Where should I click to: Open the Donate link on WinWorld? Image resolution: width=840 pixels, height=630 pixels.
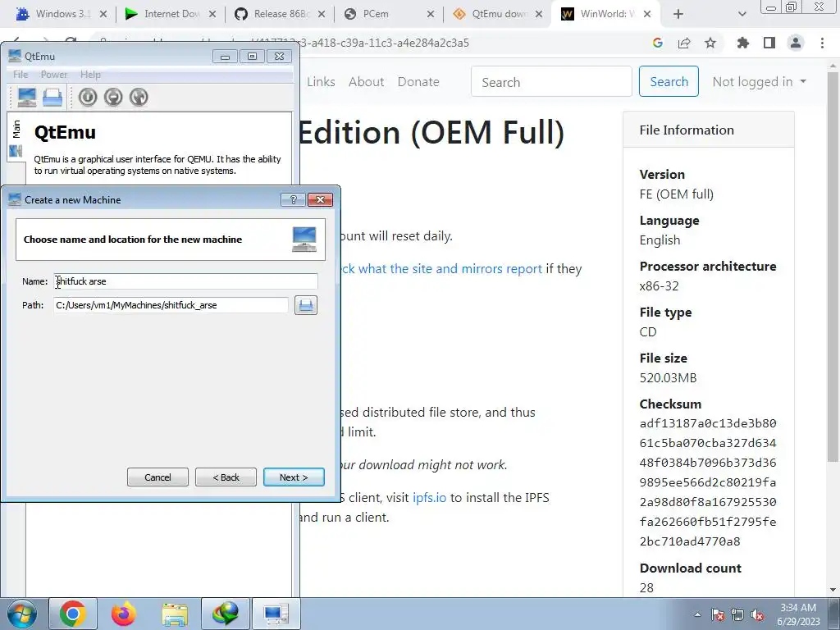click(418, 81)
